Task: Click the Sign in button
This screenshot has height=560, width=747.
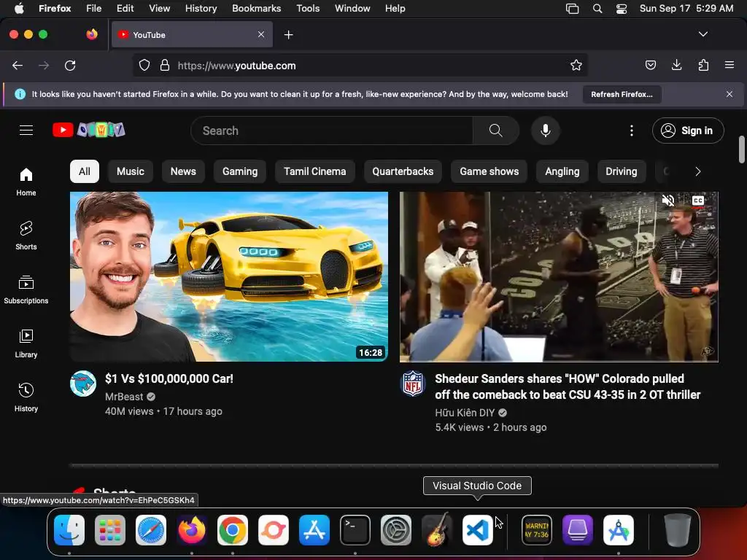Action: [688, 131]
